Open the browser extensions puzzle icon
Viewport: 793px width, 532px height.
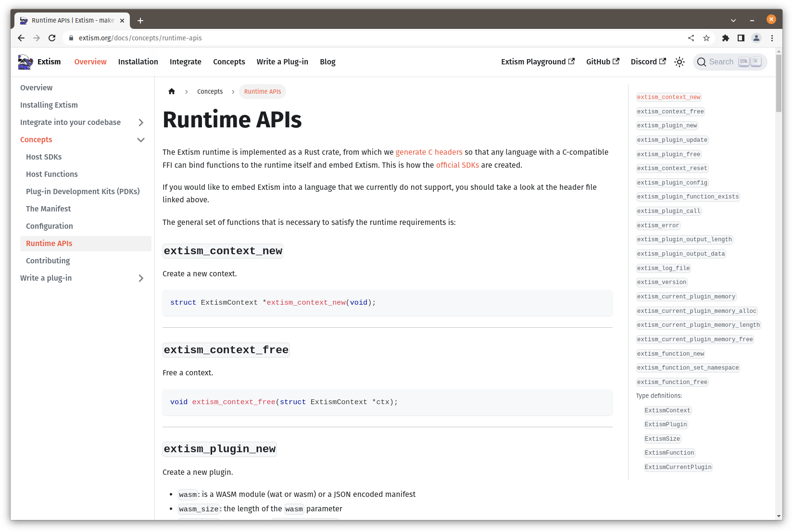click(726, 38)
